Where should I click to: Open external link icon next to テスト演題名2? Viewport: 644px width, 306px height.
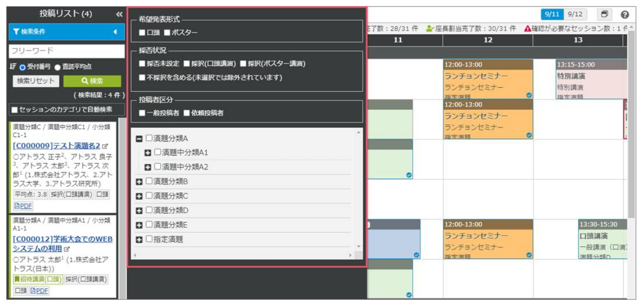[105, 146]
